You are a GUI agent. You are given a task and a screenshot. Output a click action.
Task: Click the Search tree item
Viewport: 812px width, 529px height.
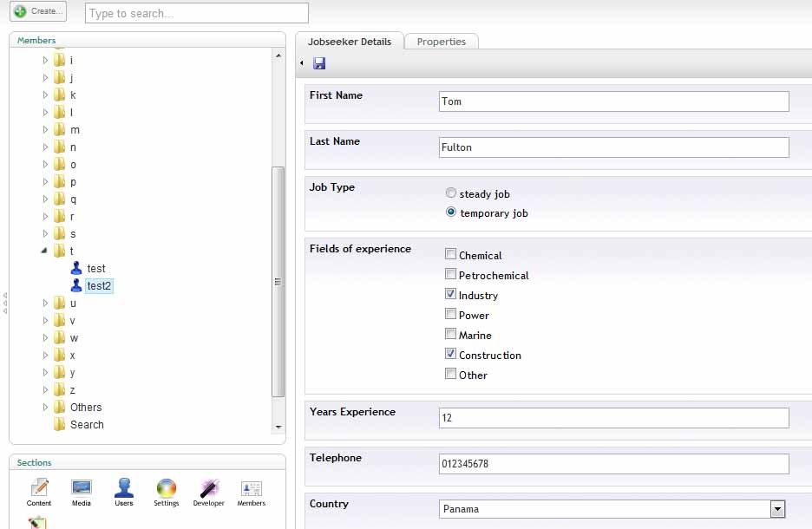click(x=87, y=425)
